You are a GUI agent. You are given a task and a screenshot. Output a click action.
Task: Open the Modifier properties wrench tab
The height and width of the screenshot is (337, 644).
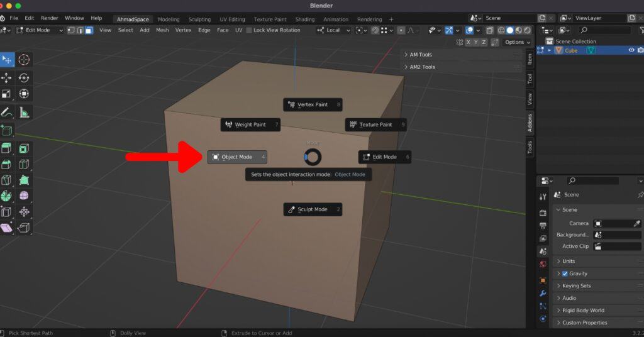coord(543,294)
